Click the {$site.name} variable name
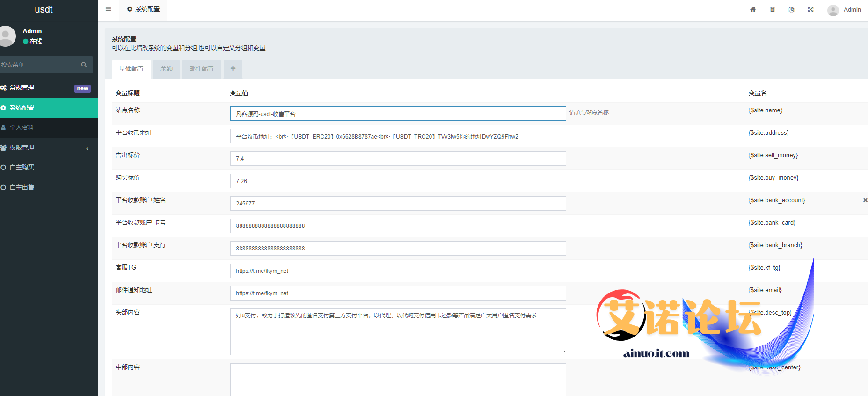 [x=766, y=110]
